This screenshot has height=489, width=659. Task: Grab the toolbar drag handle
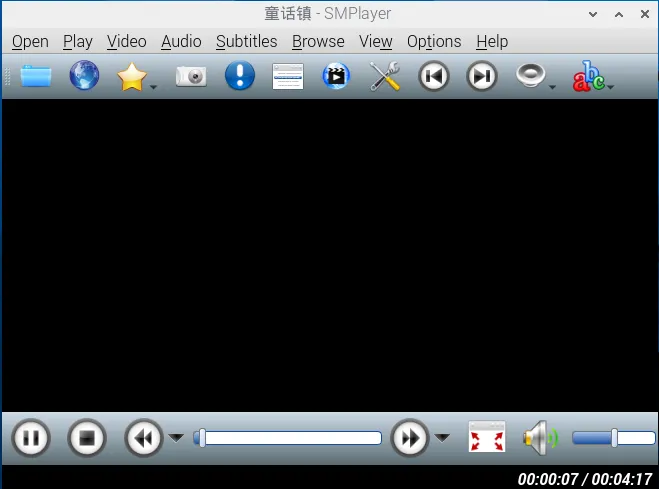coord(7,76)
